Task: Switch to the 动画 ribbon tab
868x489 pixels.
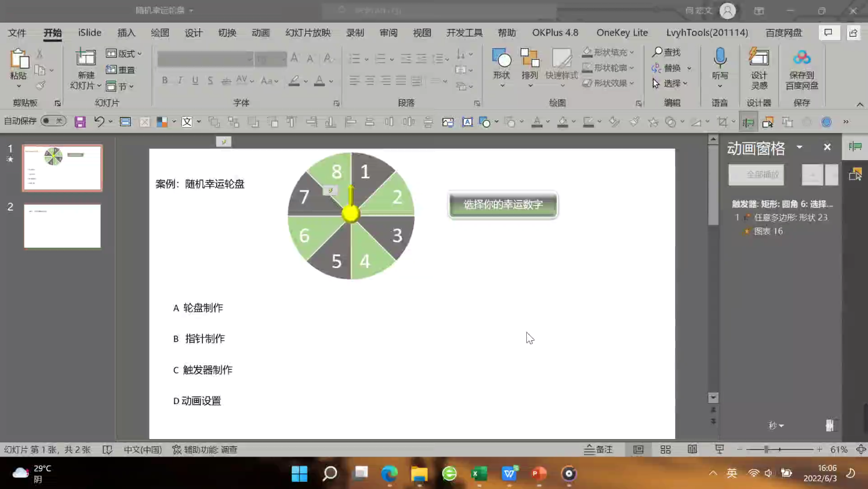Action: click(260, 33)
